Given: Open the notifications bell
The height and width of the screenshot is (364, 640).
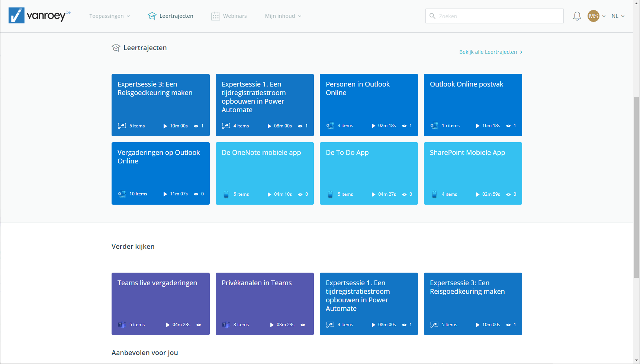Looking at the screenshot, I should (x=577, y=16).
